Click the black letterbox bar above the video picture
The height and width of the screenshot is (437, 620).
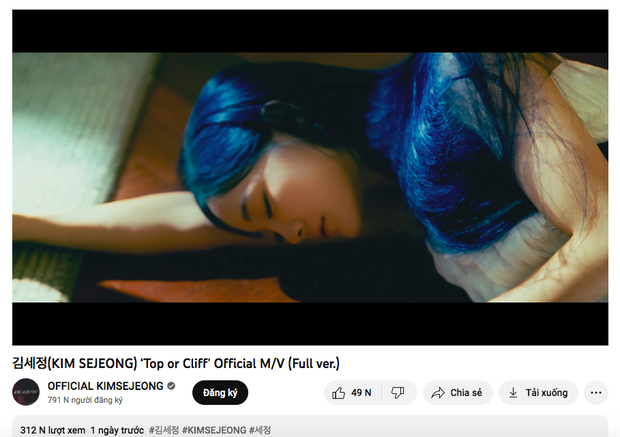click(310, 31)
